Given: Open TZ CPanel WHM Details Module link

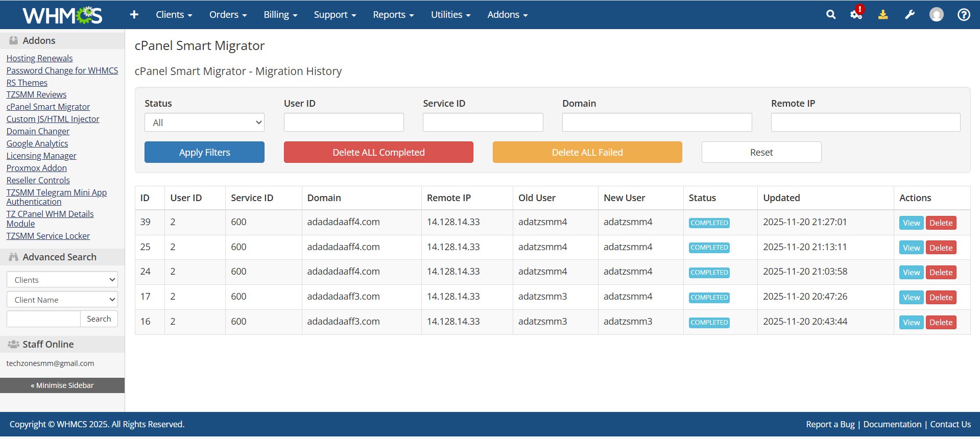Looking at the screenshot, I should tap(50, 218).
